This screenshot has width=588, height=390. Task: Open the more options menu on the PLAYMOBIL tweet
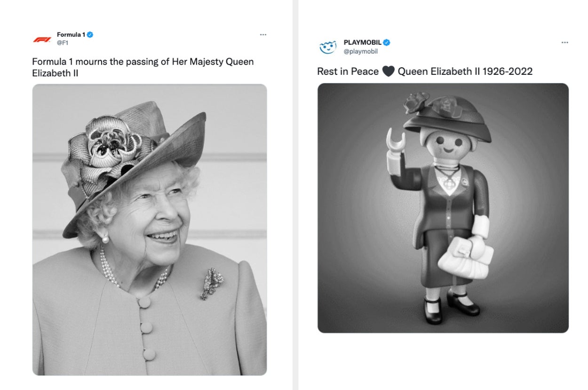point(565,42)
